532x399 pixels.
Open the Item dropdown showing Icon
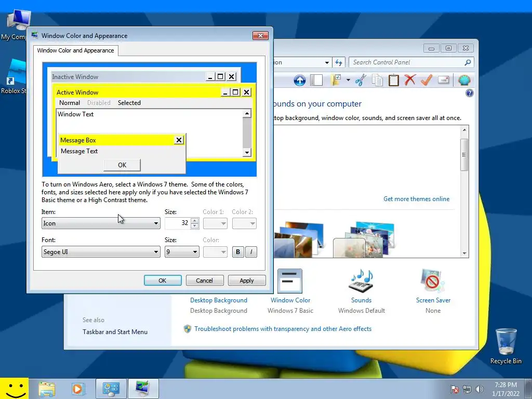[x=101, y=223]
